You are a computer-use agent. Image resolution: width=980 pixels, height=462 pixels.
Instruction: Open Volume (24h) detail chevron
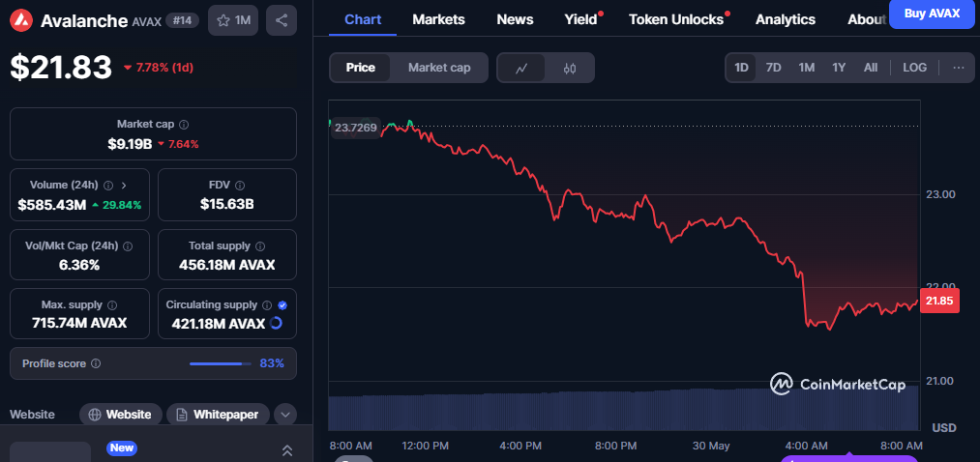124,186
